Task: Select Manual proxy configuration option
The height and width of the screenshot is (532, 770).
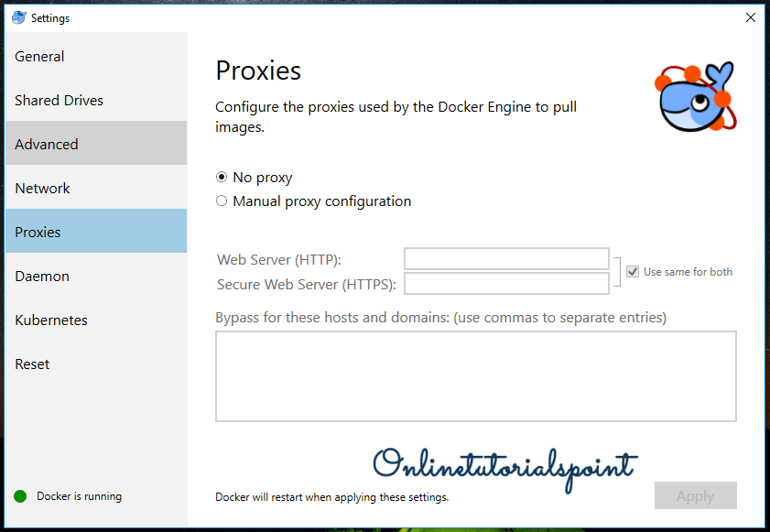Action: [222, 201]
